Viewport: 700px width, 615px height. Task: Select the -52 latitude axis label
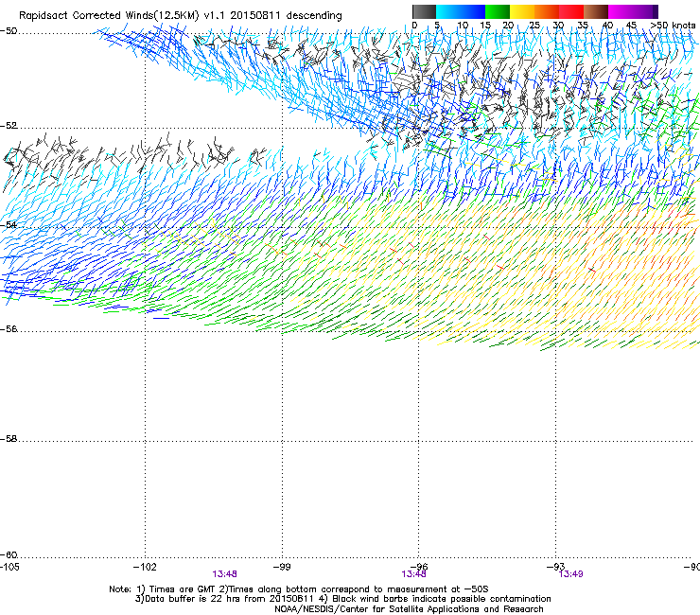[x=9, y=126]
